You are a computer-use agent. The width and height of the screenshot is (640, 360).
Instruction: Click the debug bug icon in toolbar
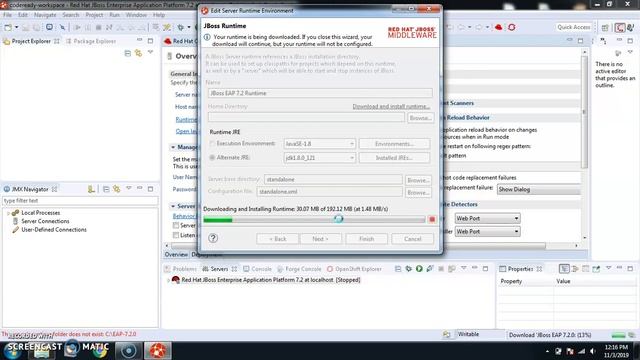(180, 27)
